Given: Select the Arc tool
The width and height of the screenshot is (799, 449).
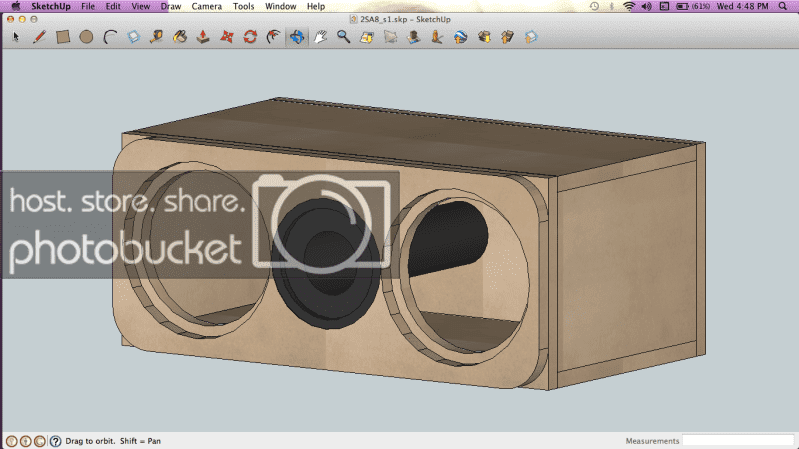Looking at the screenshot, I should (x=110, y=37).
